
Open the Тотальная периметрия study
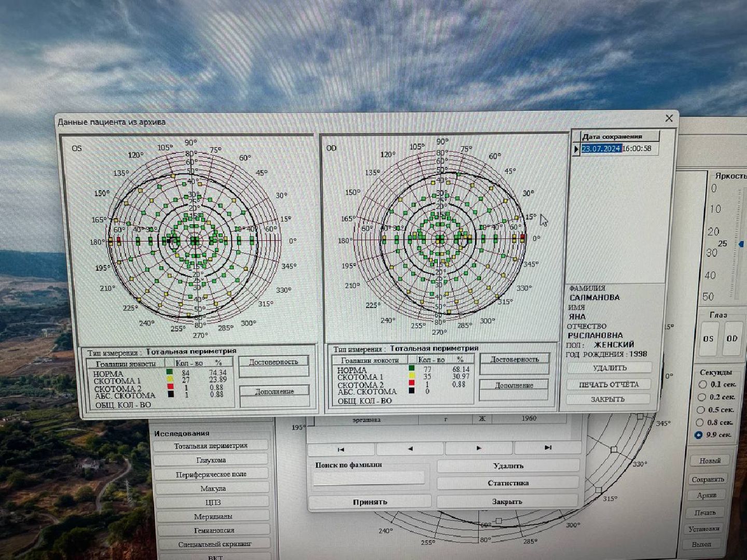pyautogui.click(x=211, y=446)
